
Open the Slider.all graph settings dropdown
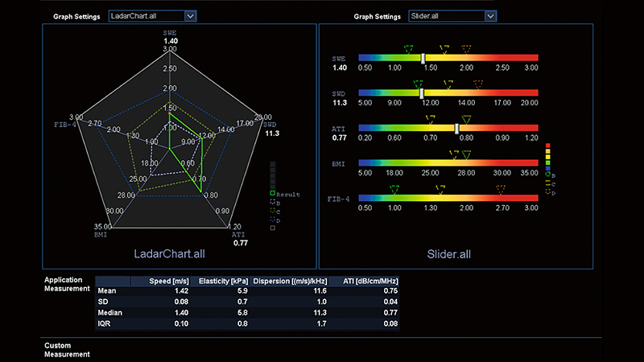tap(451, 15)
